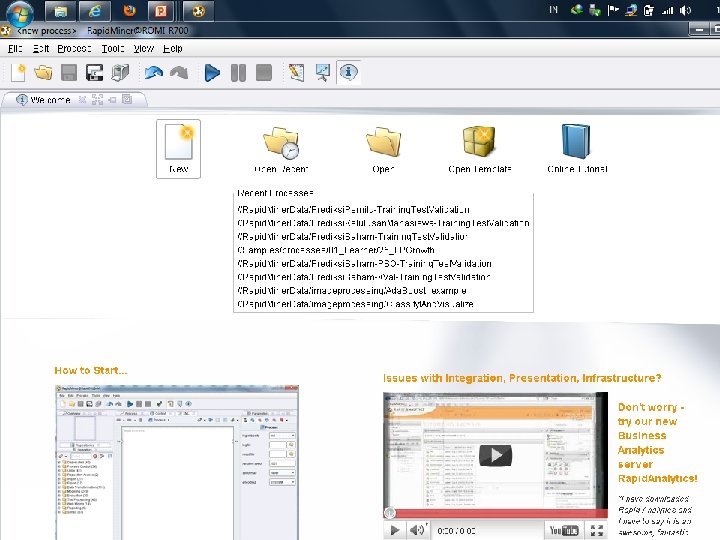The image size is (720, 540).
Task: Open Windows Explorer from taskbar
Action: [61, 11]
